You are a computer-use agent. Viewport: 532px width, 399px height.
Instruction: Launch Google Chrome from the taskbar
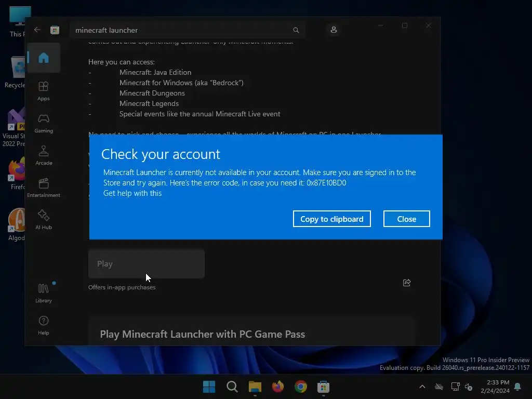[301, 387]
